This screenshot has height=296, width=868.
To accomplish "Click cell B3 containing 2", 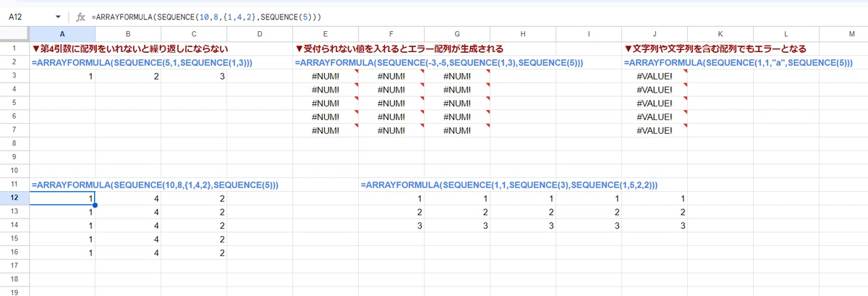I will coord(128,76).
